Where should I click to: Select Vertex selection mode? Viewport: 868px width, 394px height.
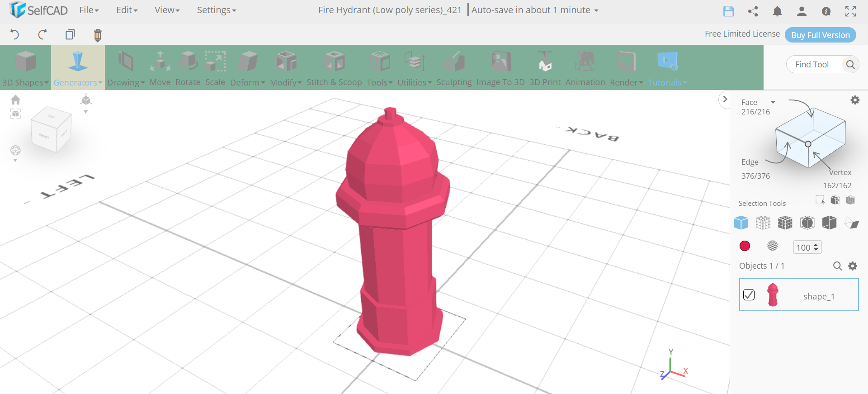[840, 172]
